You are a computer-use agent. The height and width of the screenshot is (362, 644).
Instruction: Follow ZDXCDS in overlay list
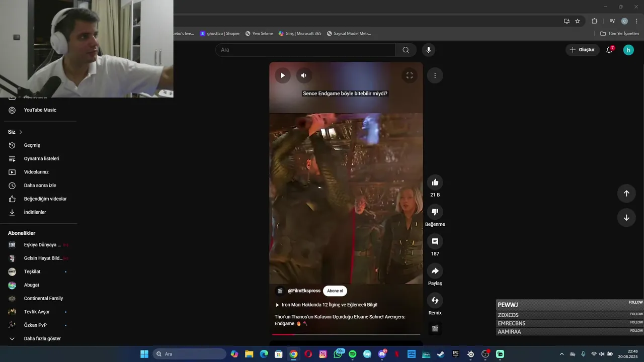pyautogui.click(x=636, y=314)
